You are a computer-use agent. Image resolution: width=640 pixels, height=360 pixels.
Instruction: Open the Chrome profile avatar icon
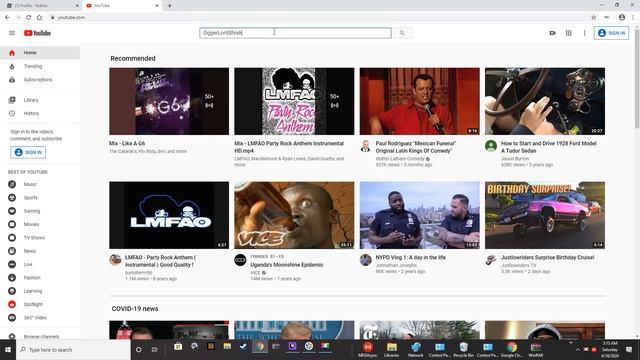(622, 18)
